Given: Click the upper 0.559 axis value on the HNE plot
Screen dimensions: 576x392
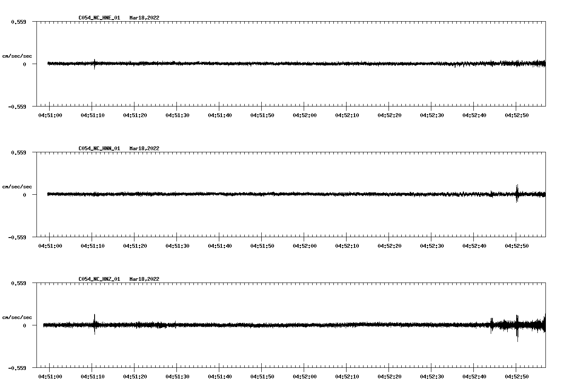Looking at the screenshot, I should point(19,22).
